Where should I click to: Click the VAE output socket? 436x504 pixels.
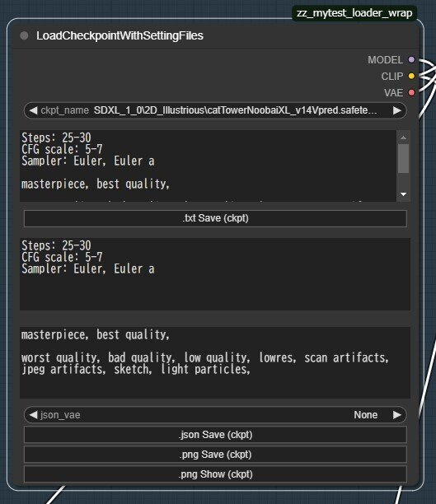411,92
